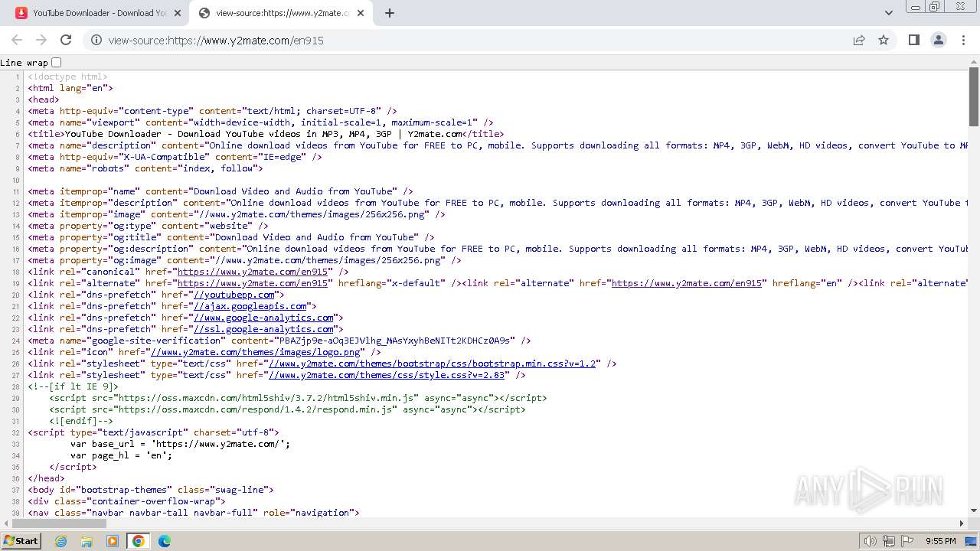The height and width of the screenshot is (551, 980).
Task: Reload the current page
Action: tap(66, 40)
